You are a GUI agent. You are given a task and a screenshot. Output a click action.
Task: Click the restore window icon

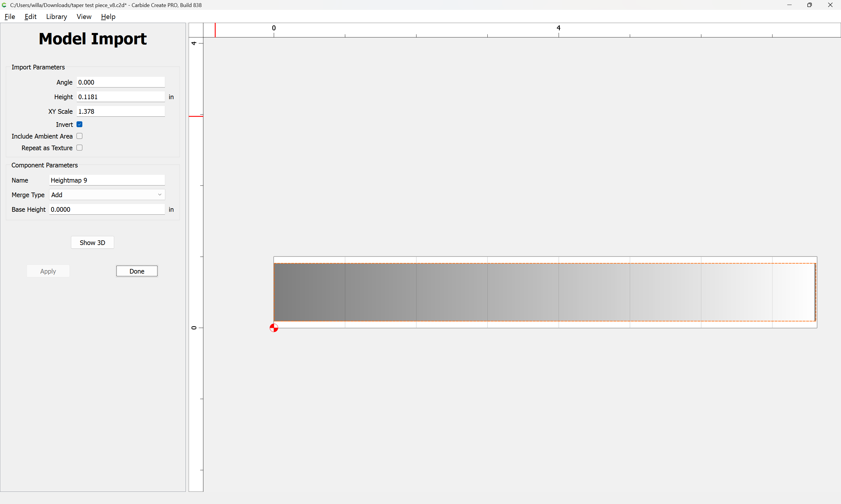click(809, 5)
